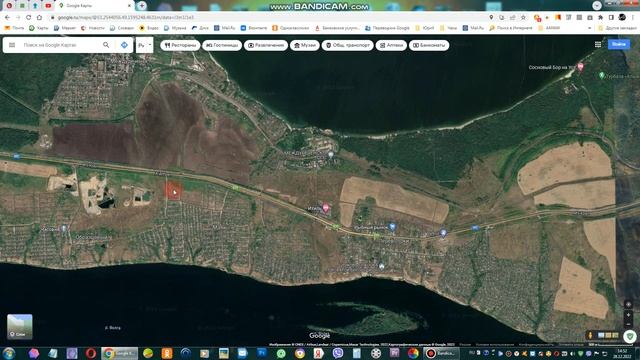Select the green place marker at top right
The width and height of the screenshot is (640, 360).
[601, 76]
